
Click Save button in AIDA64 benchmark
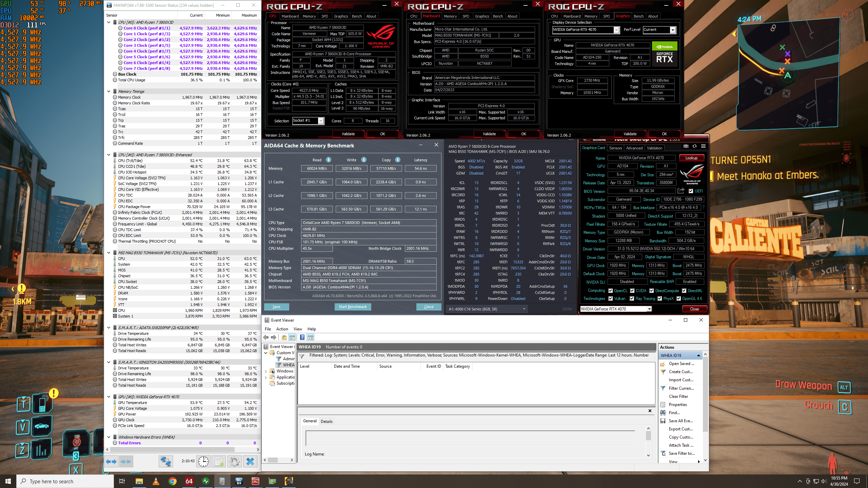click(276, 307)
